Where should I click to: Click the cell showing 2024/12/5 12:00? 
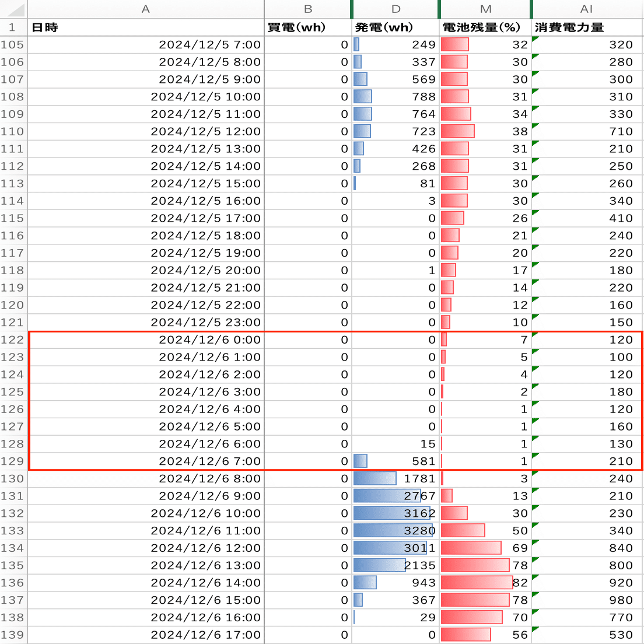145,131
